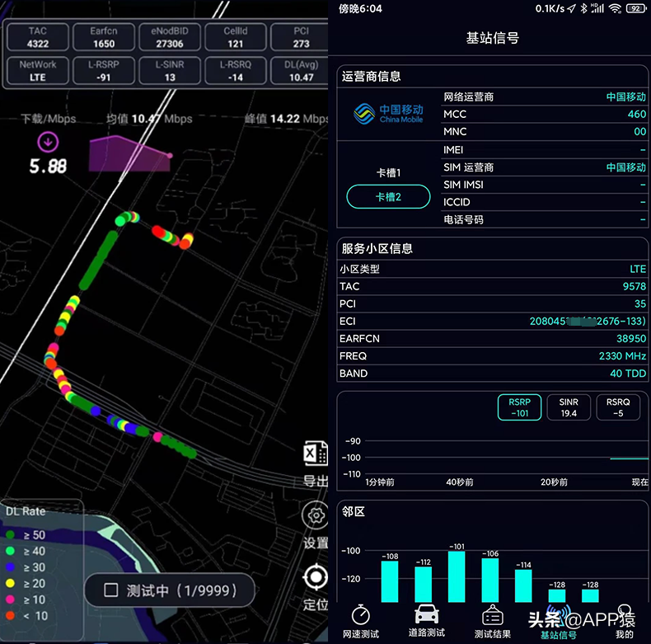651x644 pixels.
Task: Open the test results briefcase icon
Action: click(x=493, y=615)
